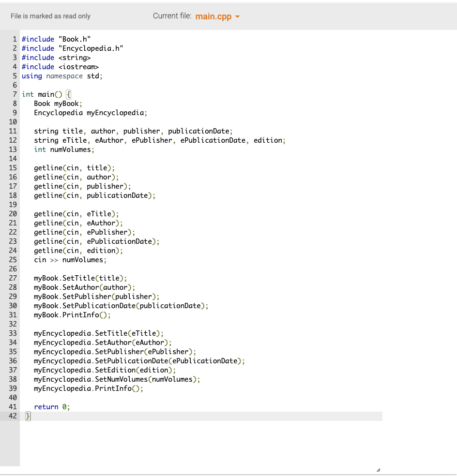Click 'myEncyclopedia.SetPublicationDate(ePublicationDate);' line
This screenshot has width=457, height=476.
(139, 361)
